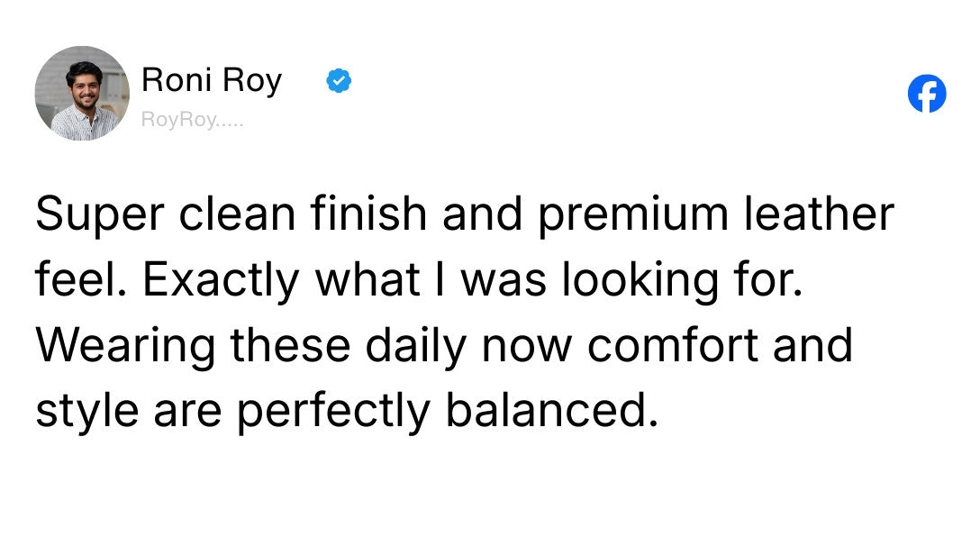Click the Facebook logo icon
The image size is (980, 555).
[927, 94]
